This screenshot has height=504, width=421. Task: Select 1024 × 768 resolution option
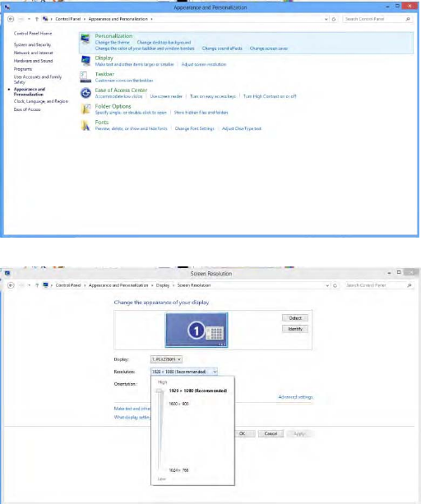pos(178,470)
